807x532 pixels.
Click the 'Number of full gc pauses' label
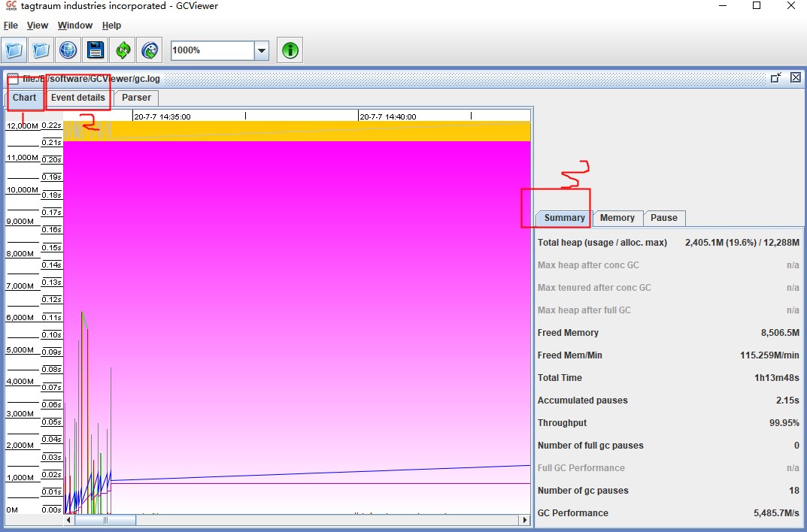(x=590, y=446)
